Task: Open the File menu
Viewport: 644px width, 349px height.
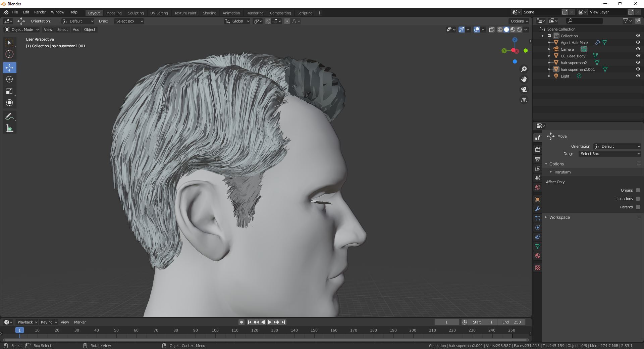Action: pos(15,12)
